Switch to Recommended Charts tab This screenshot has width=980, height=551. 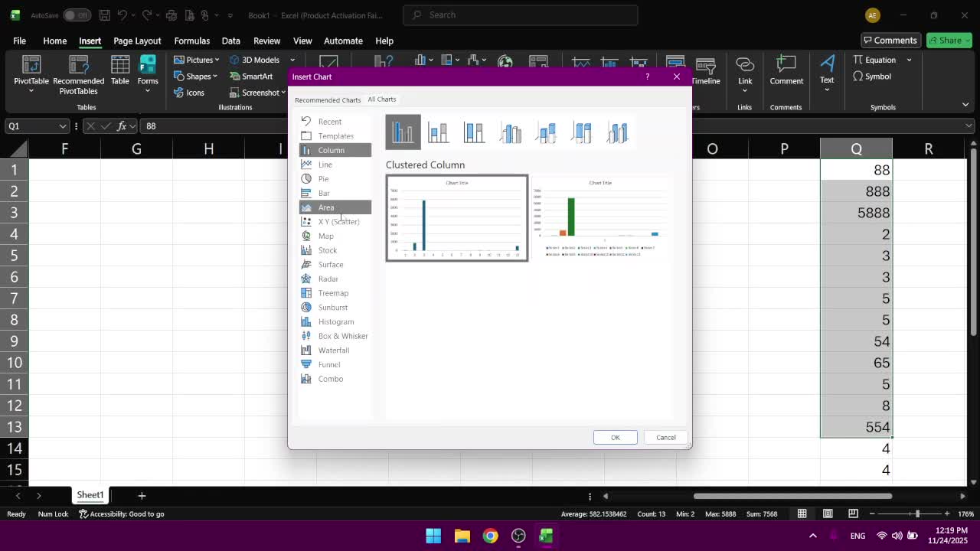coord(328,100)
